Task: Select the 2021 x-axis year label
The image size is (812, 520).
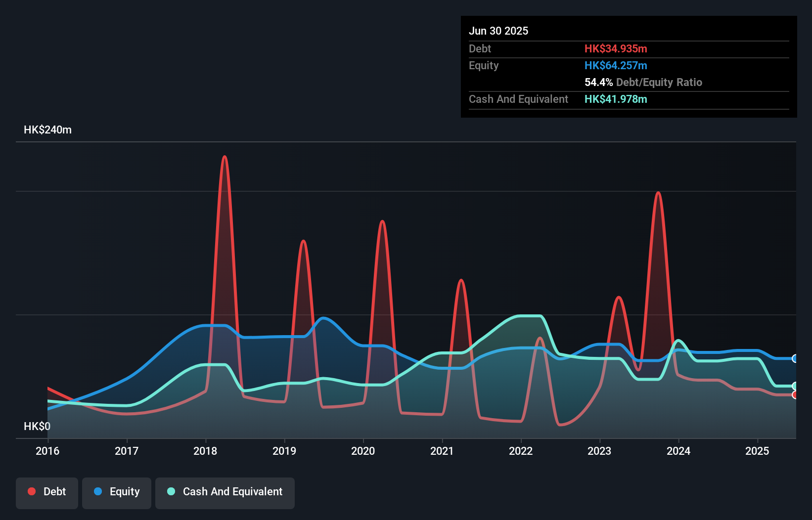Action: tap(442, 451)
